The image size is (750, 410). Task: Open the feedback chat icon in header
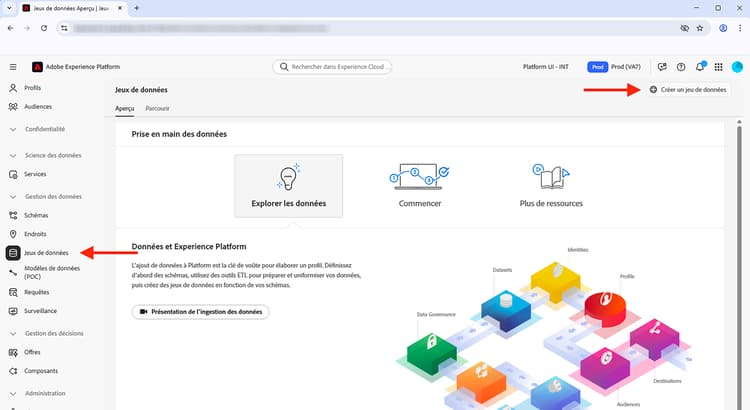click(662, 67)
